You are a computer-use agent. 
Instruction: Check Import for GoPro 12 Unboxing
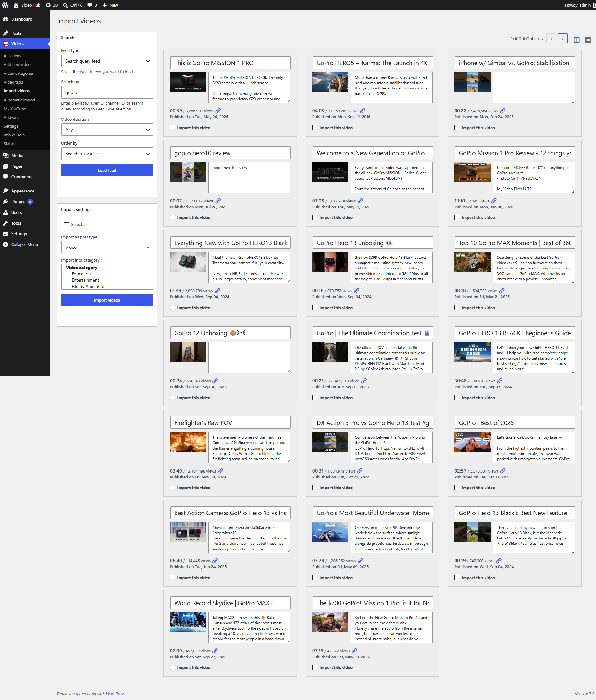coord(172,398)
